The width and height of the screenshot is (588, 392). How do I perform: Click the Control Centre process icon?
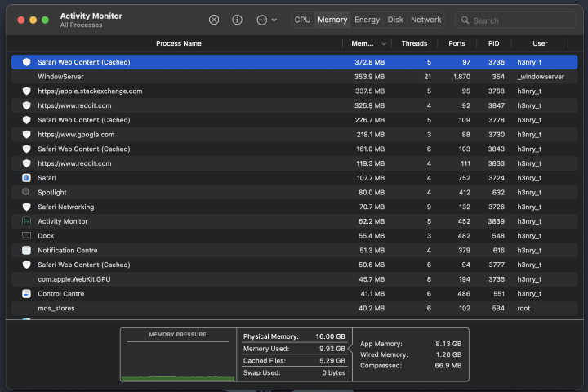click(26, 294)
